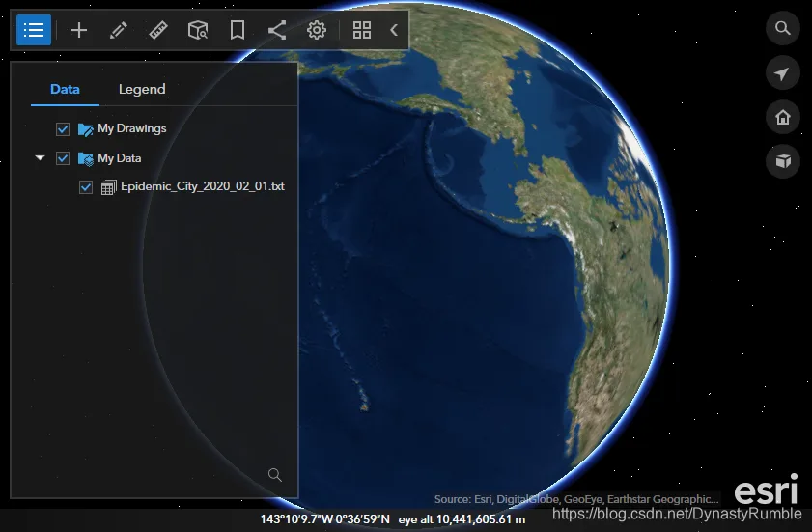
Task: Select the Draw pencil tool
Action: [x=119, y=30]
